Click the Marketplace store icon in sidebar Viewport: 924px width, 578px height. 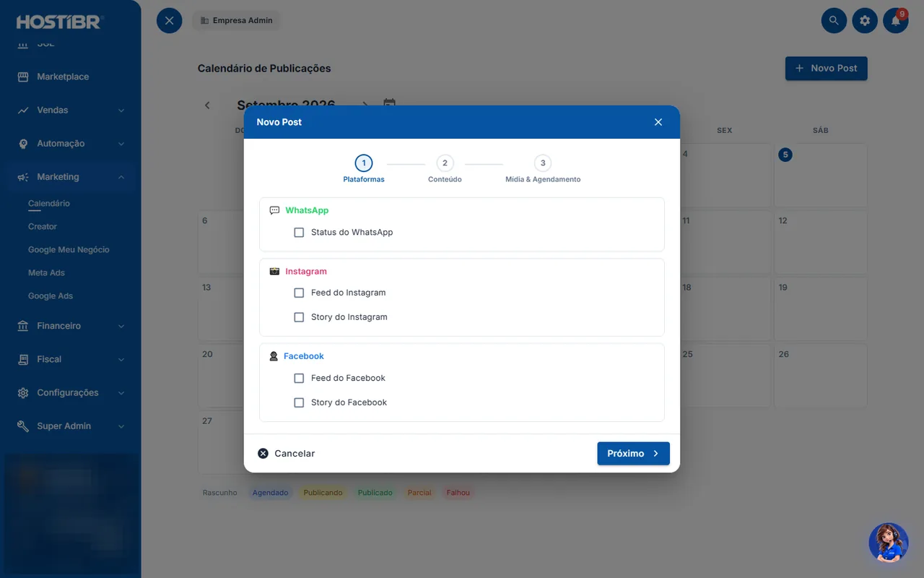(23, 77)
